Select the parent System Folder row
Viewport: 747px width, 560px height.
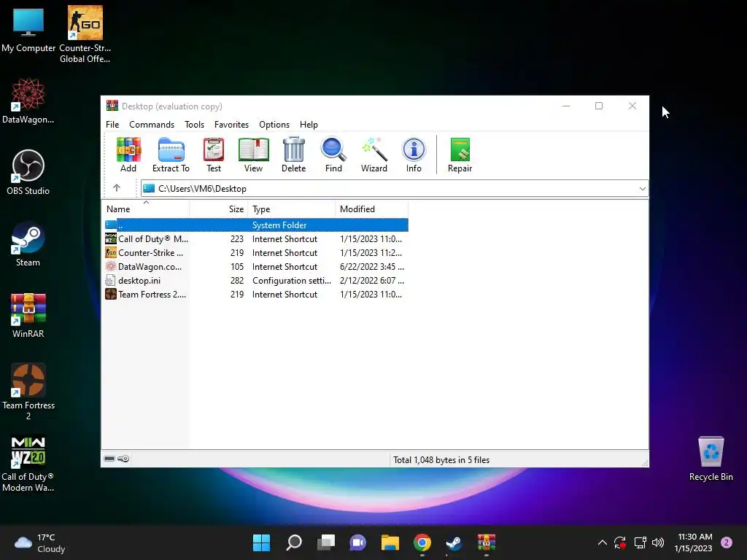[256, 225]
